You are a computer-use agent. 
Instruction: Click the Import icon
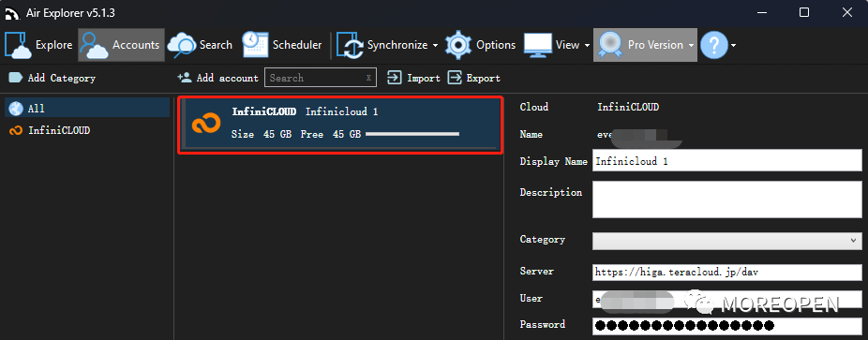tap(394, 78)
